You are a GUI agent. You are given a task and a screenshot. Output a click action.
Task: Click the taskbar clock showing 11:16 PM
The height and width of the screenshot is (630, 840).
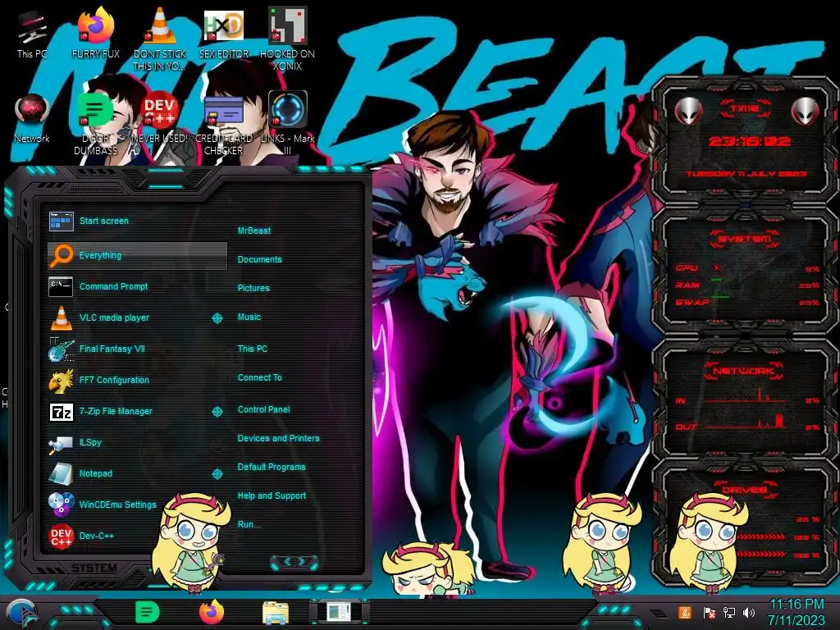point(797,613)
